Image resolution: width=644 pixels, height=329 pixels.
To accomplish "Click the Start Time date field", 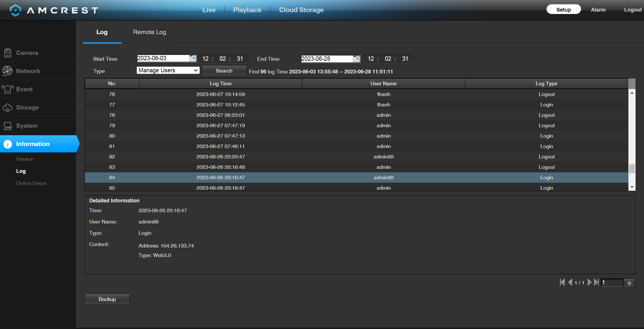I will tap(163, 58).
